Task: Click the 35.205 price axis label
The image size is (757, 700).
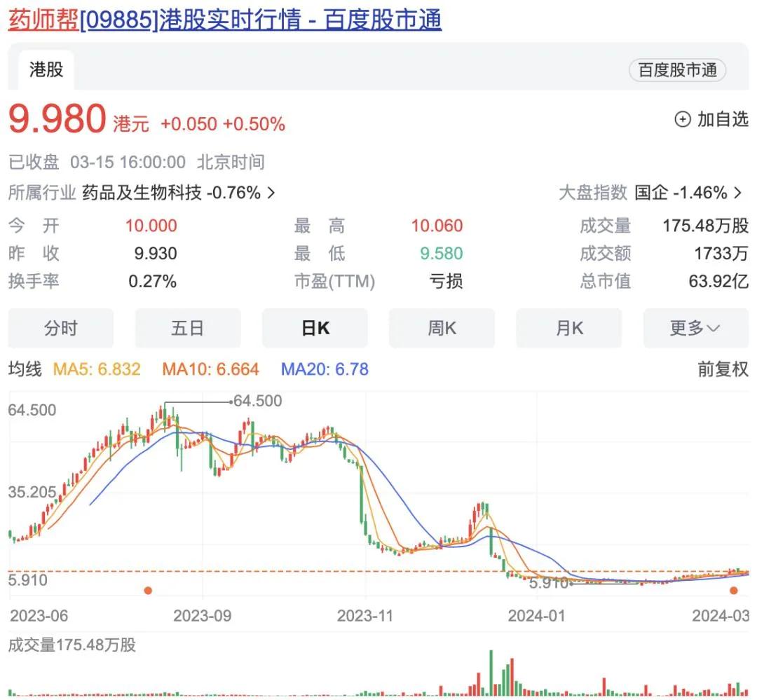Action: (32, 492)
